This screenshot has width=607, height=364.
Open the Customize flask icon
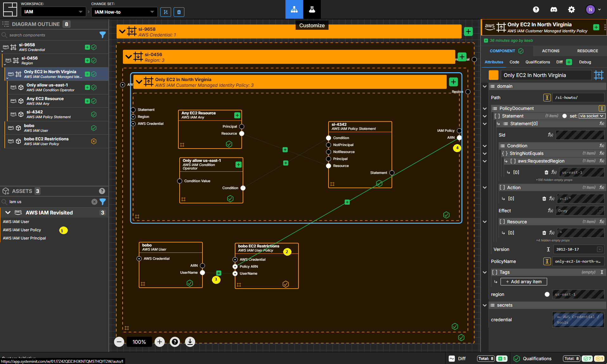312,9
